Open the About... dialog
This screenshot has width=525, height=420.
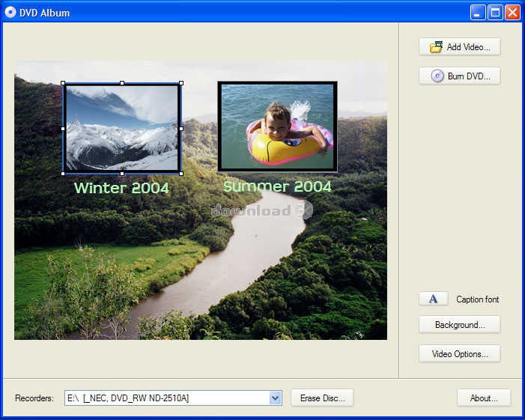tap(484, 398)
